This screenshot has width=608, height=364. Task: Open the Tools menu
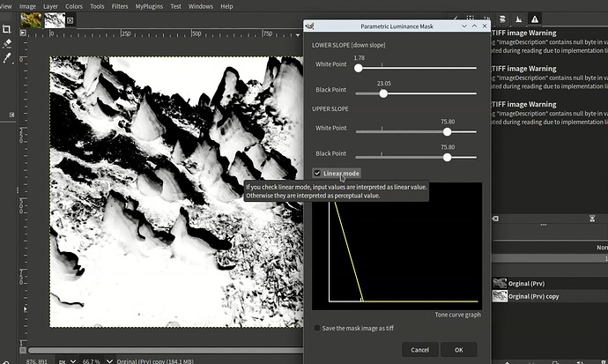click(97, 6)
